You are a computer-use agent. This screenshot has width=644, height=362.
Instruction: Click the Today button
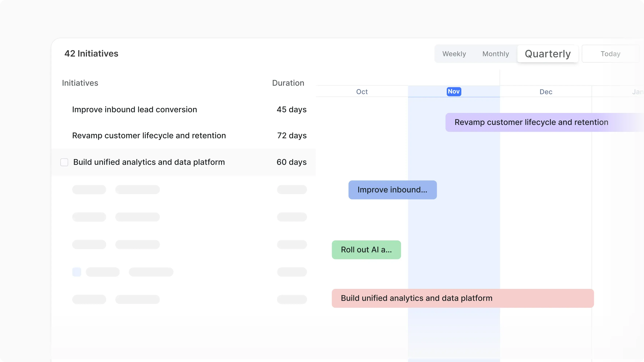point(610,53)
